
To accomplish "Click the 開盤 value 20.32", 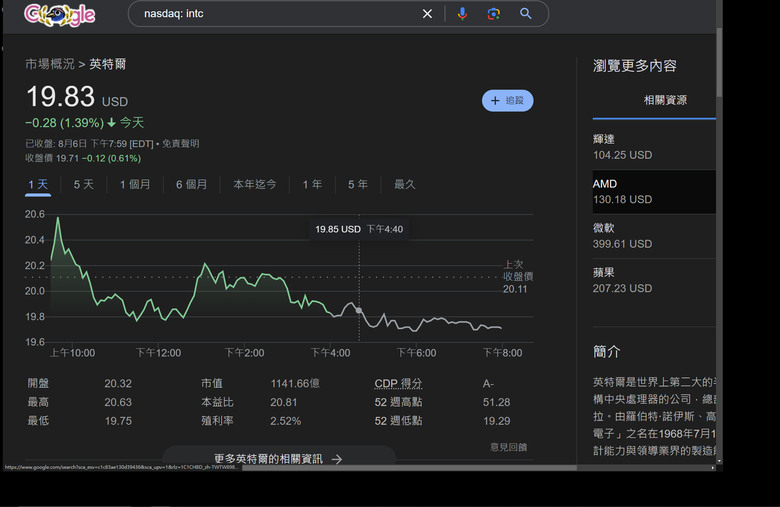I will click(x=118, y=384).
